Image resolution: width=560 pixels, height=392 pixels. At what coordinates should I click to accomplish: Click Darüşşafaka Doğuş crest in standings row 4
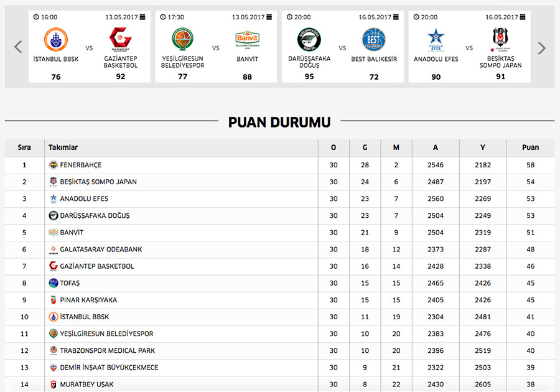point(54,215)
